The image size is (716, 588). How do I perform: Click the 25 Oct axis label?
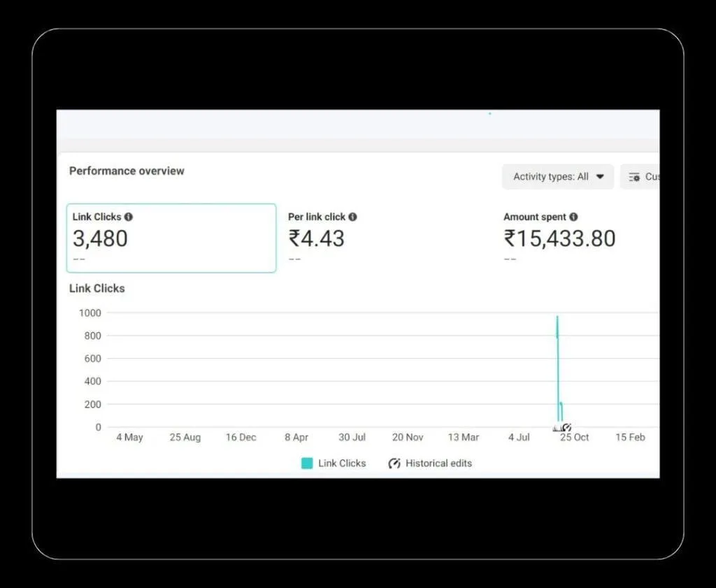click(575, 438)
